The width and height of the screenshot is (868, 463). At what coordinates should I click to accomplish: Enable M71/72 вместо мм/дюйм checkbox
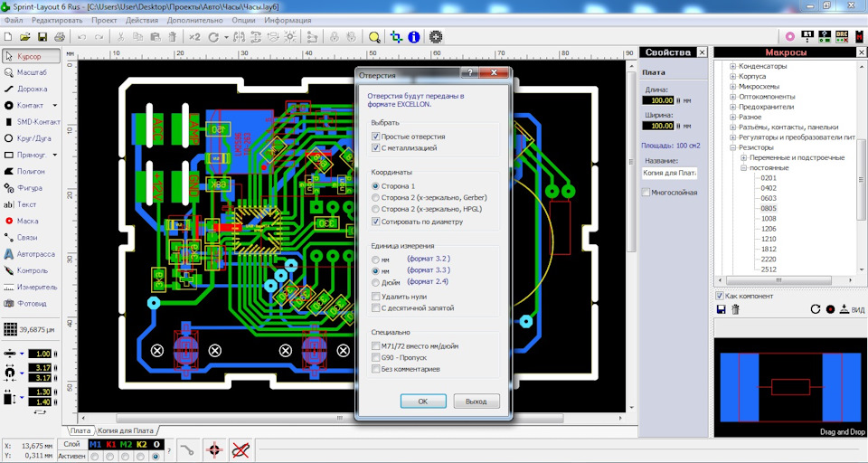(x=376, y=346)
